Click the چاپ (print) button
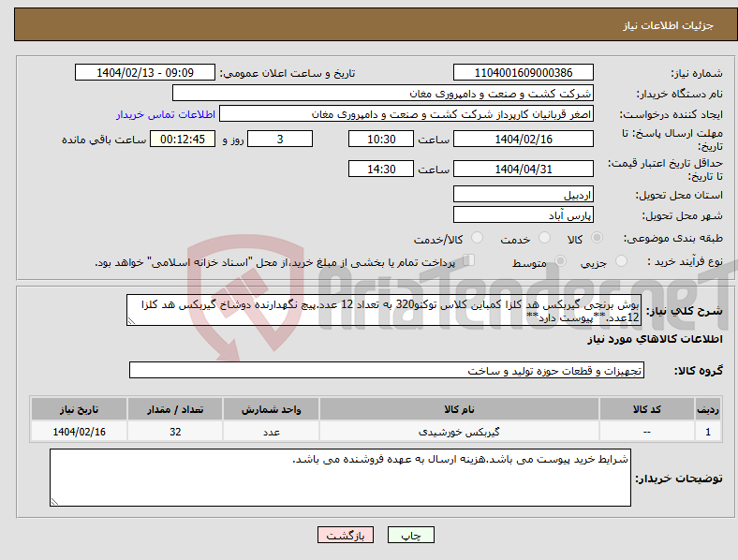This screenshot has width=738, height=560. (410, 535)
